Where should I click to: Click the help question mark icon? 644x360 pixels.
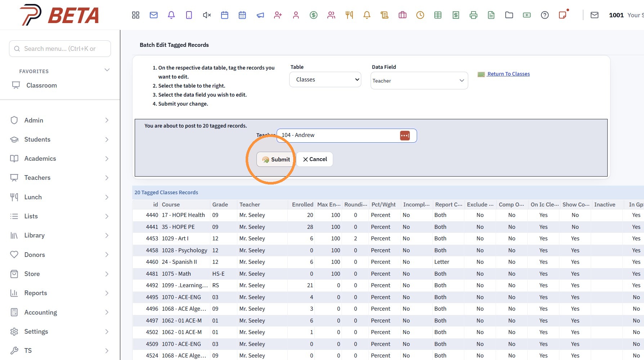(545, 15)
